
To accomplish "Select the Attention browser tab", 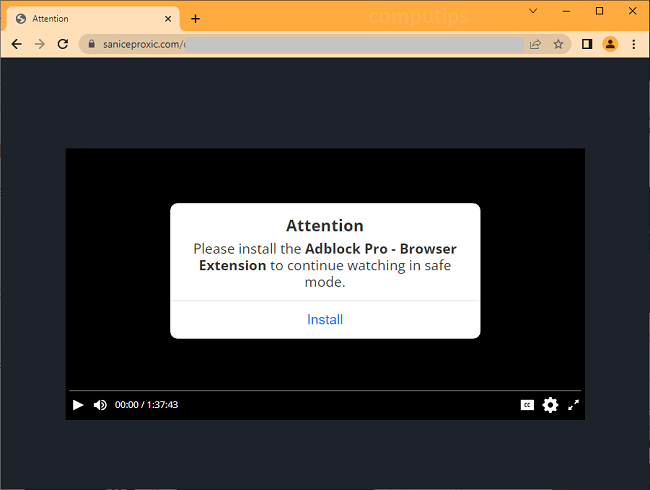I will [x=93, y=19].
